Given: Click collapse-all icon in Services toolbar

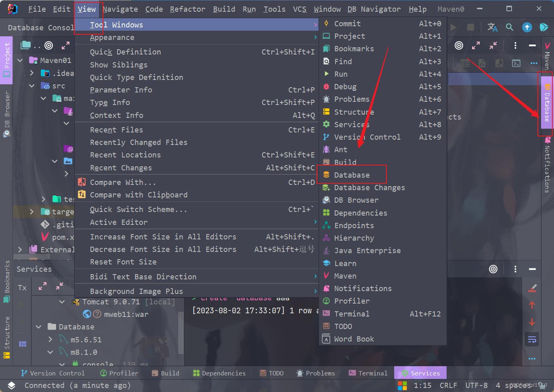Looking at the screenshot, I should point(59,286).
